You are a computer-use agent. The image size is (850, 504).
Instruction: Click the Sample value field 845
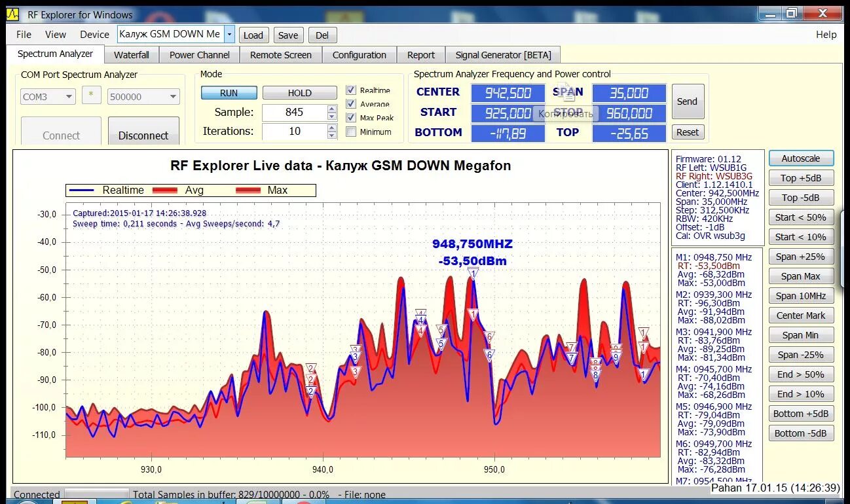click(295, 113)
